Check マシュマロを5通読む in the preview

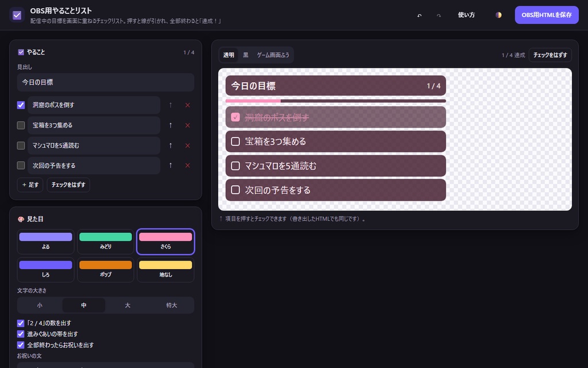235,166
